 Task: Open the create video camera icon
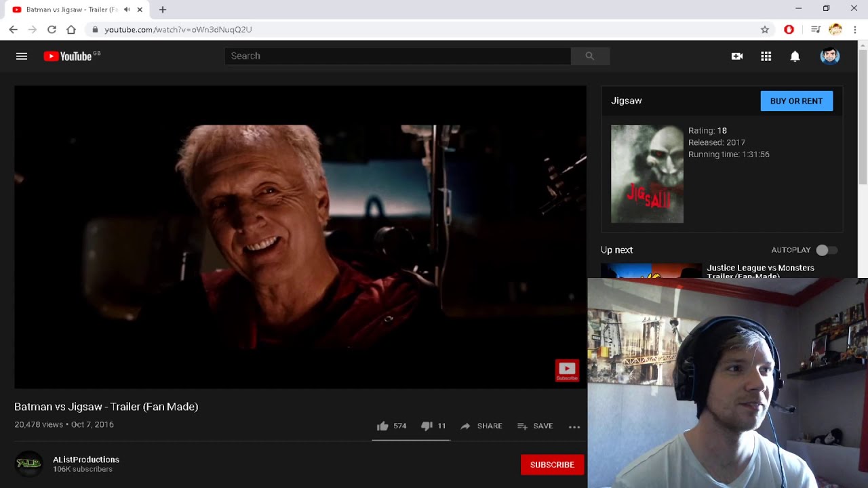(737, 56)
